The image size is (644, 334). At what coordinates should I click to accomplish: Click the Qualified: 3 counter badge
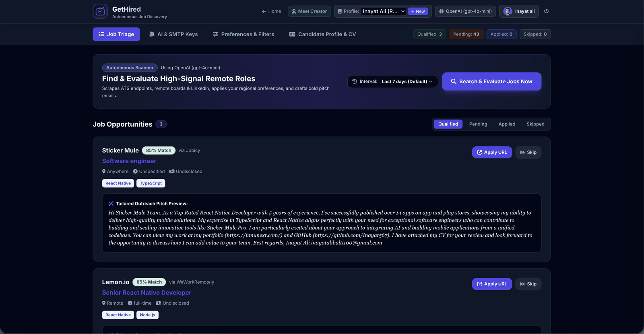coord(429,34)
